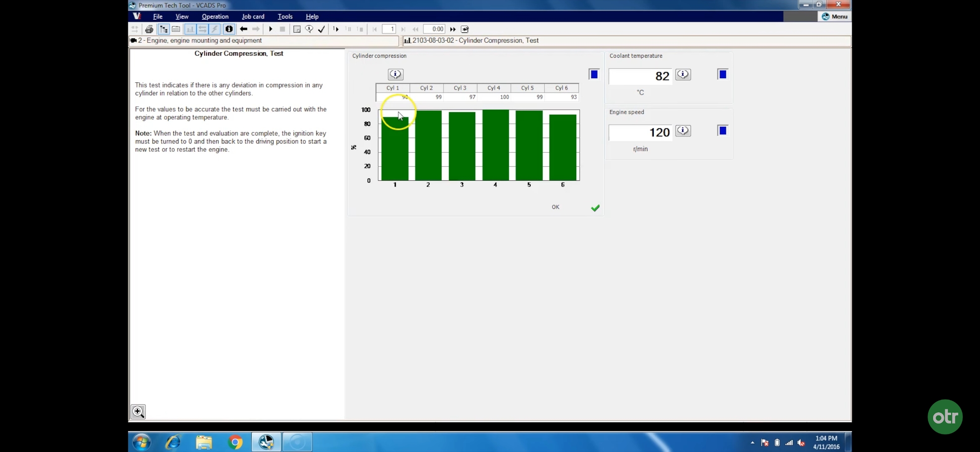Click the step-pause '1' toolbar icon
This screenshot has height=452, width=980.
[x=348, y=29]
